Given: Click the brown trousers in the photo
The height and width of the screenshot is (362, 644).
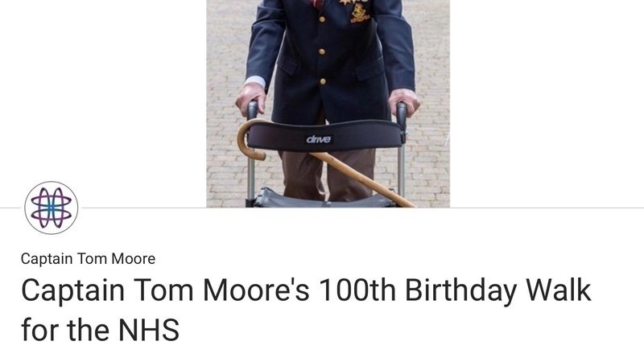Looking at the screenshot, I should pos(328,173).
